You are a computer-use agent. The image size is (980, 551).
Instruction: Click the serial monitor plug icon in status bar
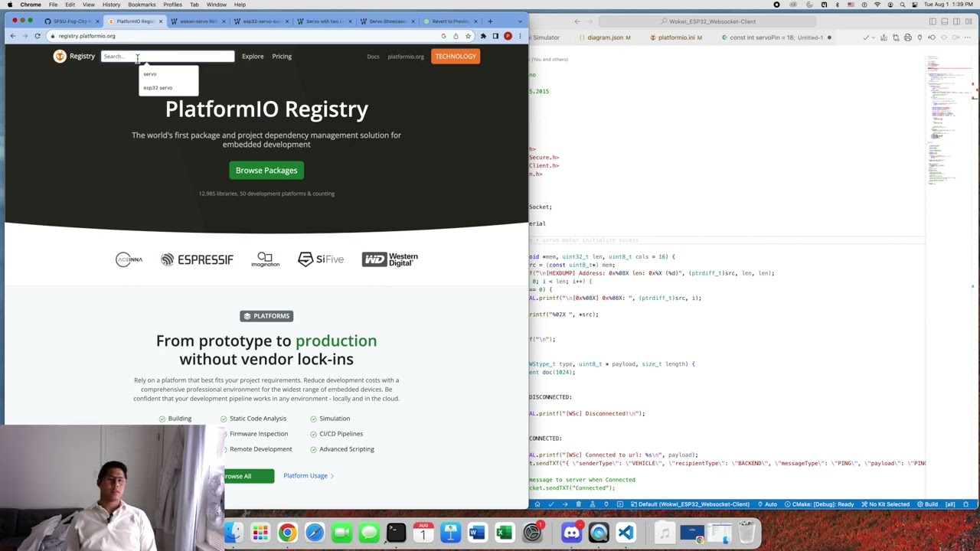pyautogui.click(x=606, y=504)
